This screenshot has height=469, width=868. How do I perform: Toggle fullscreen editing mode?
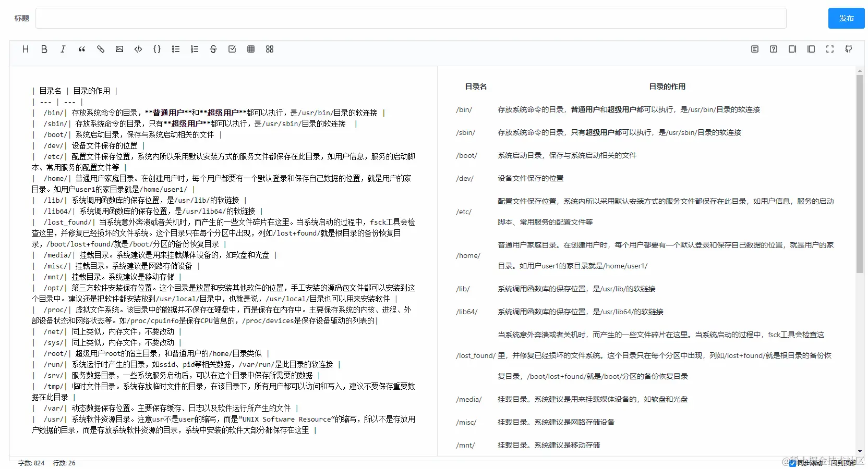click(x=829, y=49)
